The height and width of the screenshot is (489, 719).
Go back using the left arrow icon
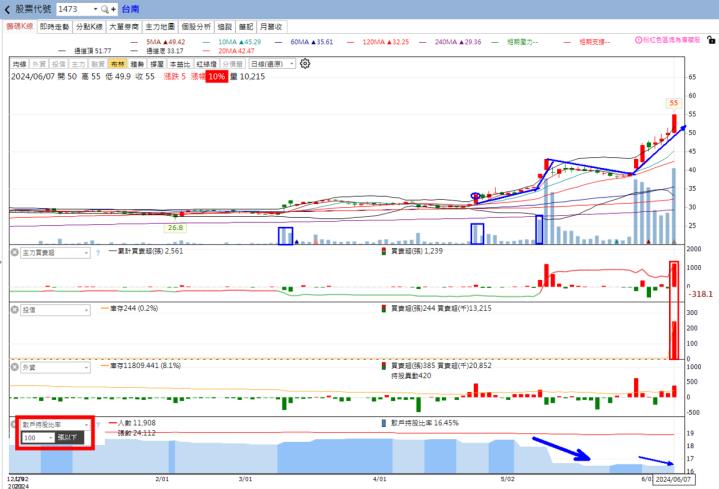click(7, 9)
